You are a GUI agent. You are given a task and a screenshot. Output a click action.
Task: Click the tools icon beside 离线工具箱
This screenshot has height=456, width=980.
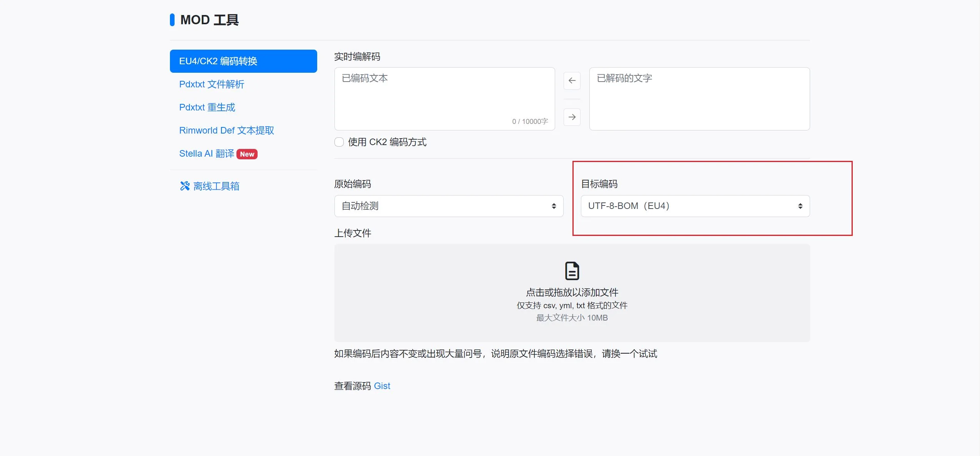tap(185, 186)
